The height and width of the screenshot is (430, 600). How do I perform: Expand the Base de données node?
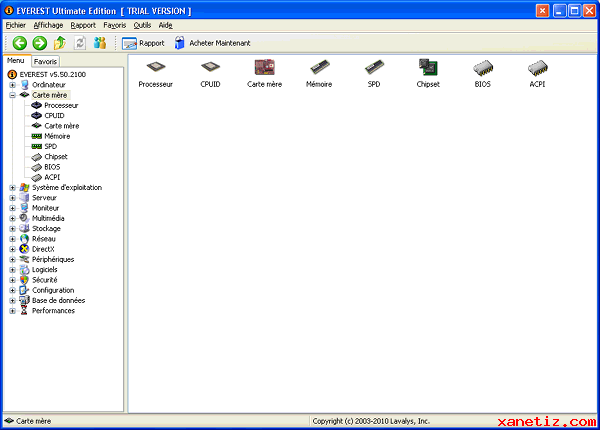(x=12, y=301)
